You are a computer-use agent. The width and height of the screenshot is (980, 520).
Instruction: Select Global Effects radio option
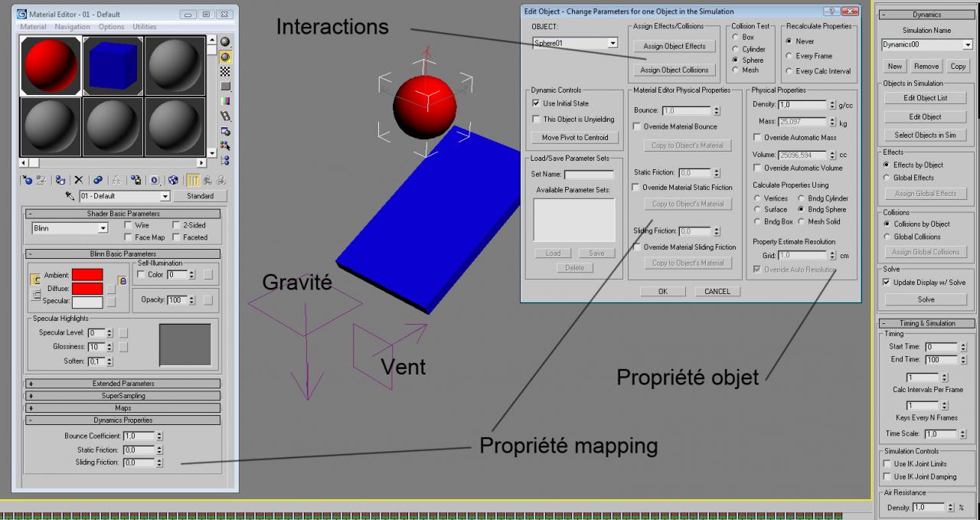click(887, 178)
